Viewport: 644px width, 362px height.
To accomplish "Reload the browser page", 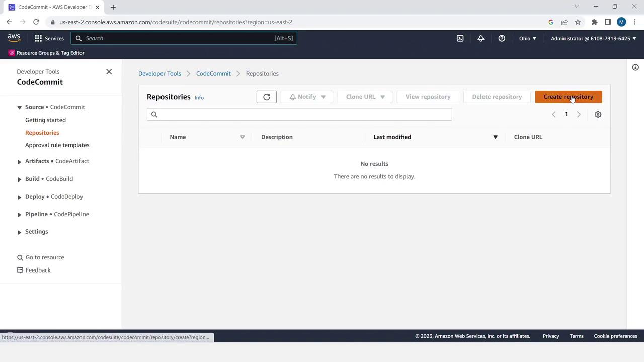I will tap(36, 22).
